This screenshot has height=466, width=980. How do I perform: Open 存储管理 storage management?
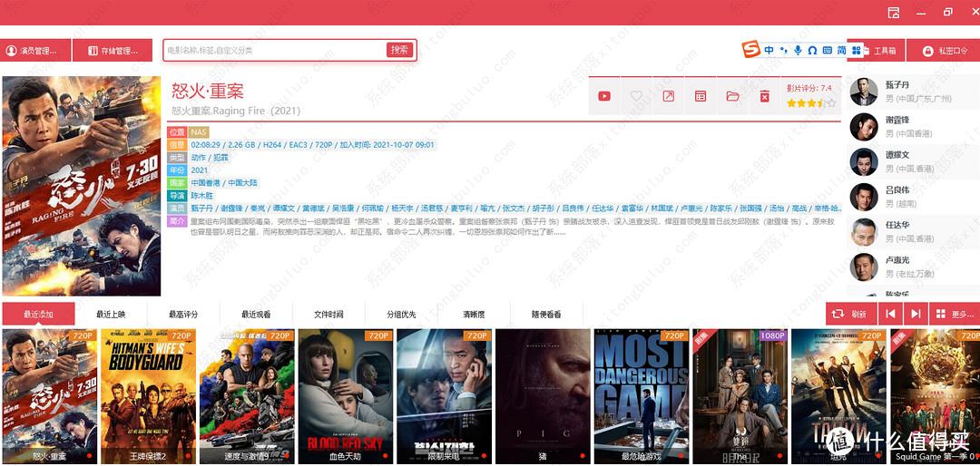coord(113,51)
